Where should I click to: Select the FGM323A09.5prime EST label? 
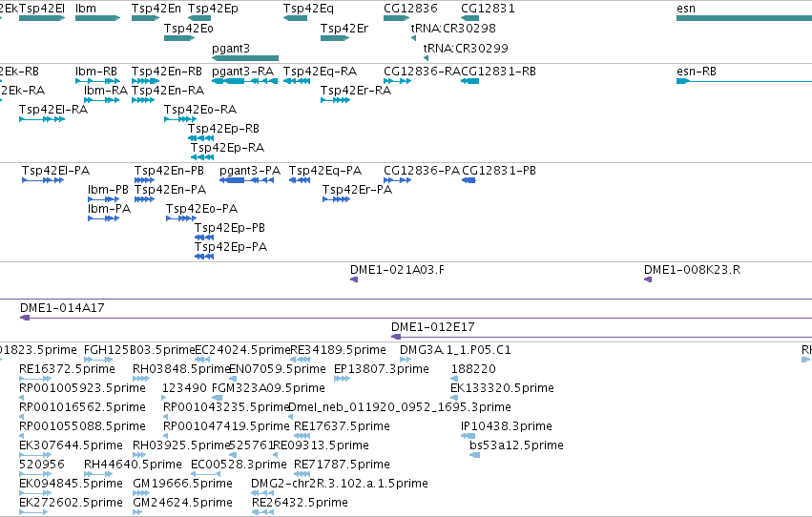tap(268, 388)
